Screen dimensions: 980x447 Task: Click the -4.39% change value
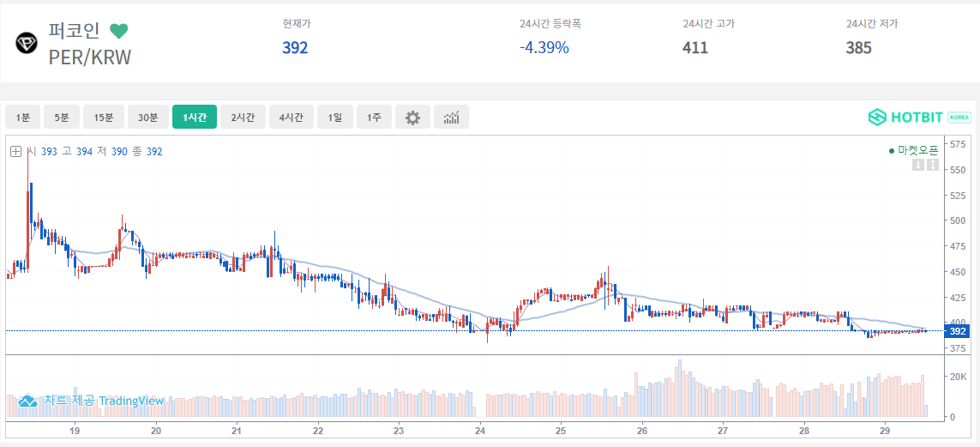click(x=544, y=47)
